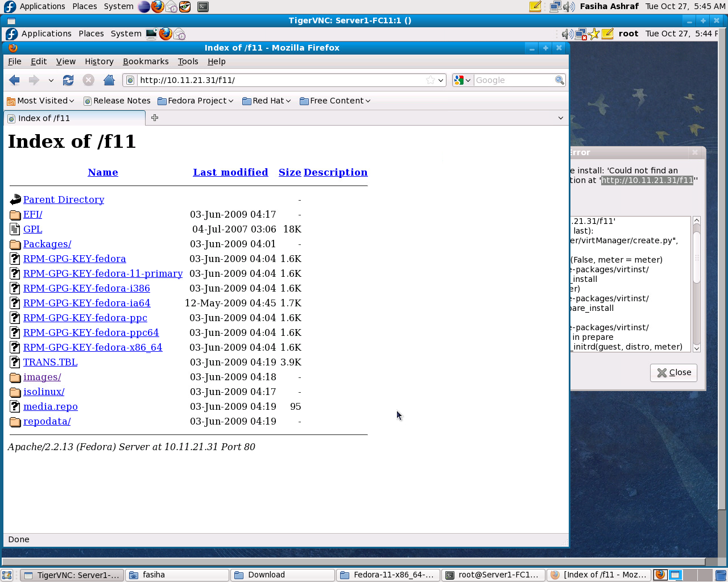The image size is (728, 582).
Task: Click the Firefox Back arrow button
Action: 15,80
